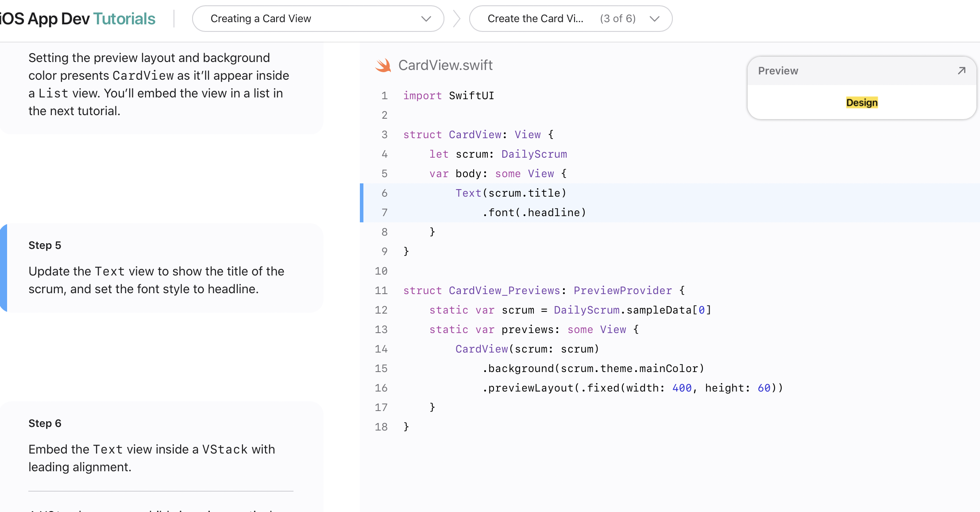
Task: Select the Step 5 instruction card
Action: pyautogui.click(x=162, y=268)
